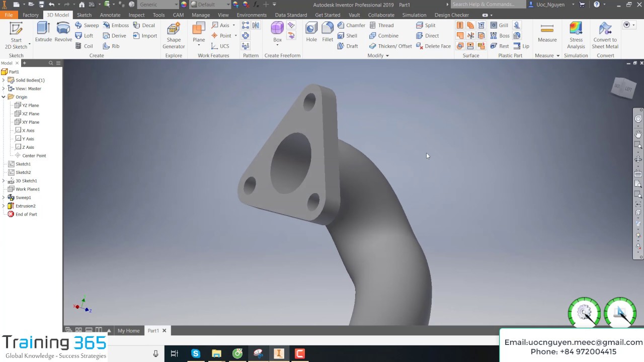This screenshot has width=644, height=362.
Task: Click the Task View taskbar button
Action: click(174, 353)
